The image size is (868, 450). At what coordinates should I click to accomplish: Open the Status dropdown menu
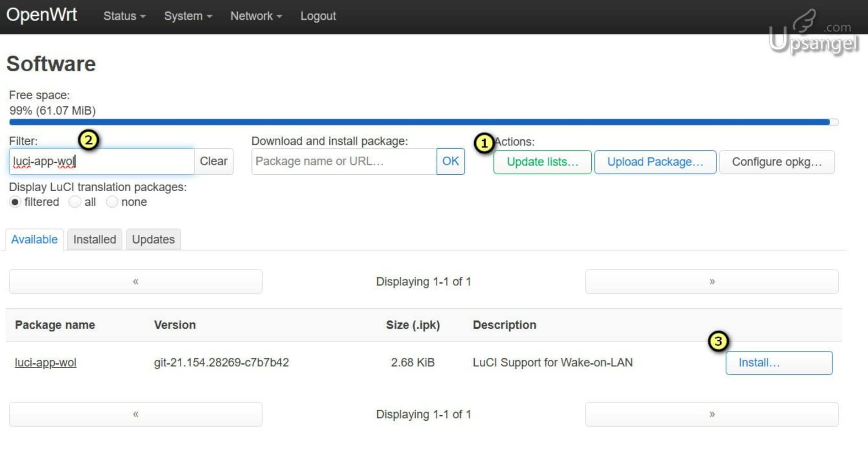tap(122, 16)
